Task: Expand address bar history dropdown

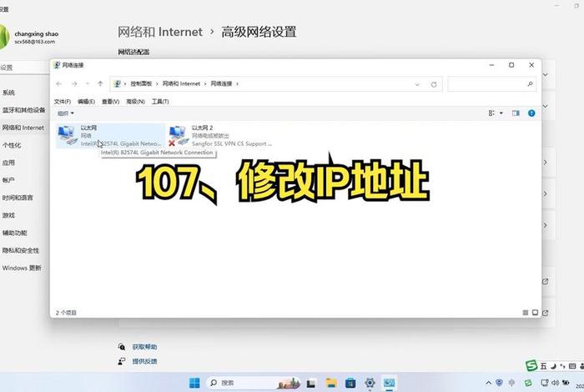Action: [417, 84]
